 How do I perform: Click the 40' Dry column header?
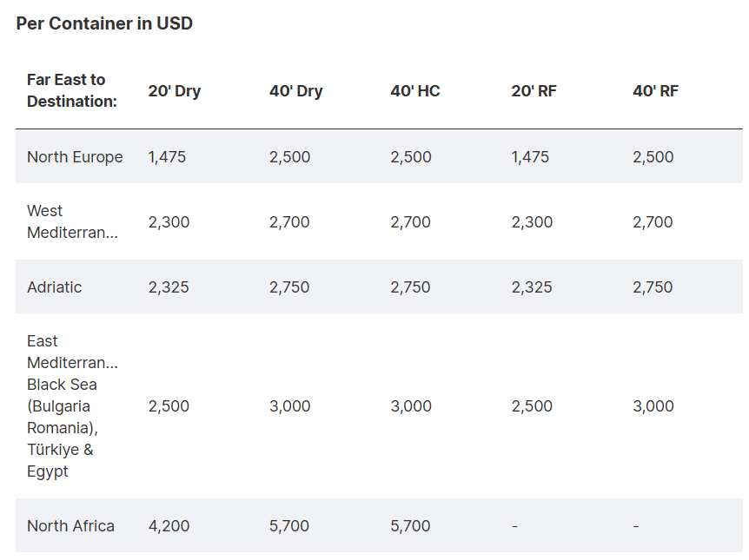pos(295,90)
